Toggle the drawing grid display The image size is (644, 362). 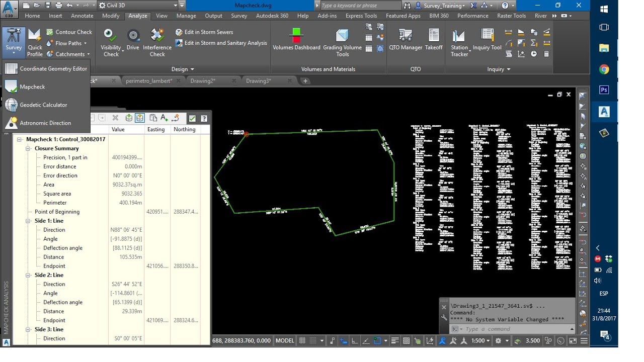302,340
